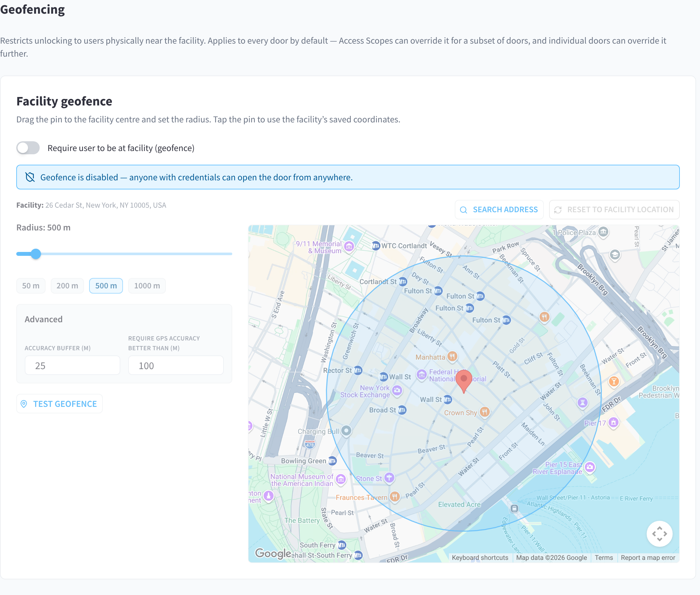Click the New York Stock Exchange marker
Screen dimensions: 700x595
click(397, 391)
